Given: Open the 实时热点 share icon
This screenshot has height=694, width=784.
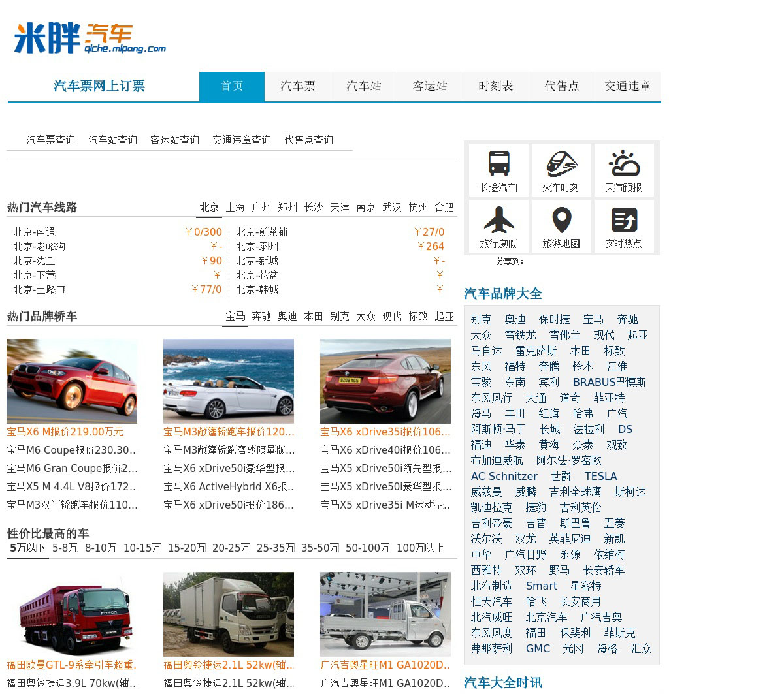Looking at the screenshot, I should 623,226.
